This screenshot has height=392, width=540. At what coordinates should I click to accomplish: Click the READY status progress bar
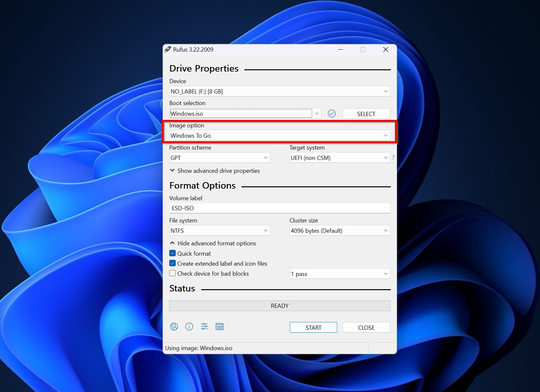280,306
